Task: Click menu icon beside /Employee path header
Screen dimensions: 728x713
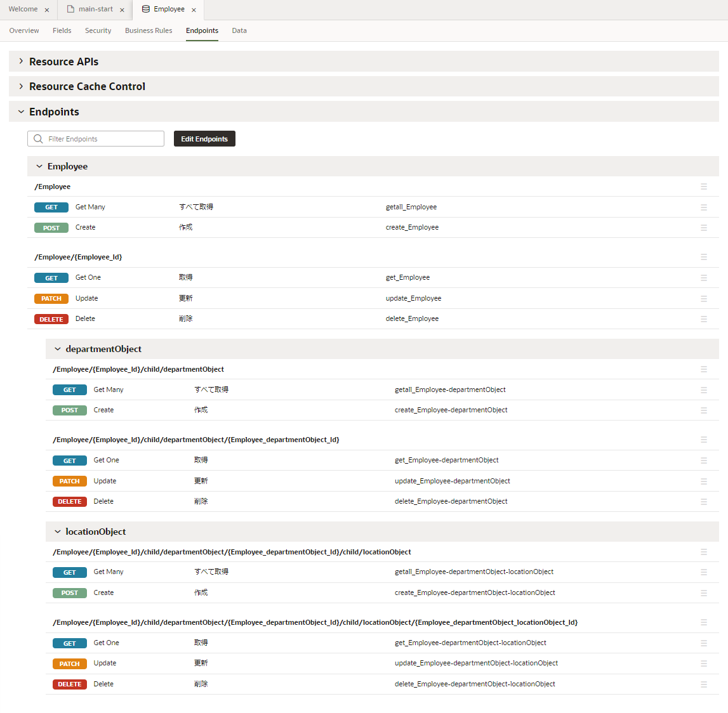Action: click(703, 186)
